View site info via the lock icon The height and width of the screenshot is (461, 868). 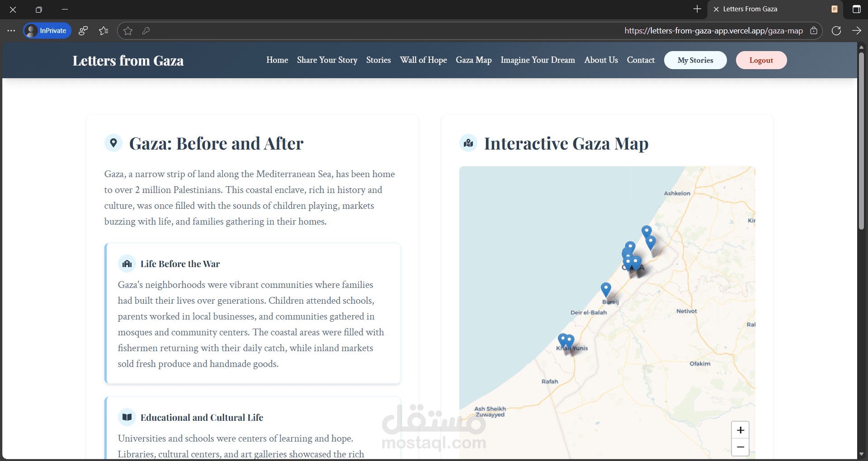814,31
